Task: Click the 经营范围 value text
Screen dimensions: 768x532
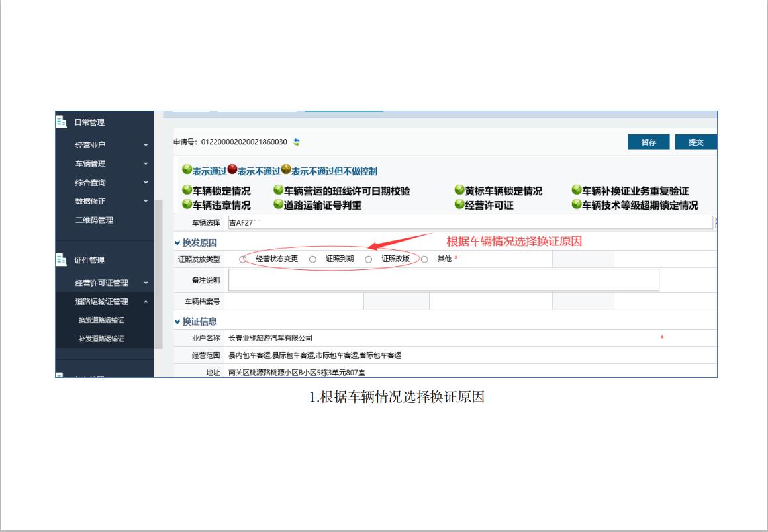Action: [315, 355]
